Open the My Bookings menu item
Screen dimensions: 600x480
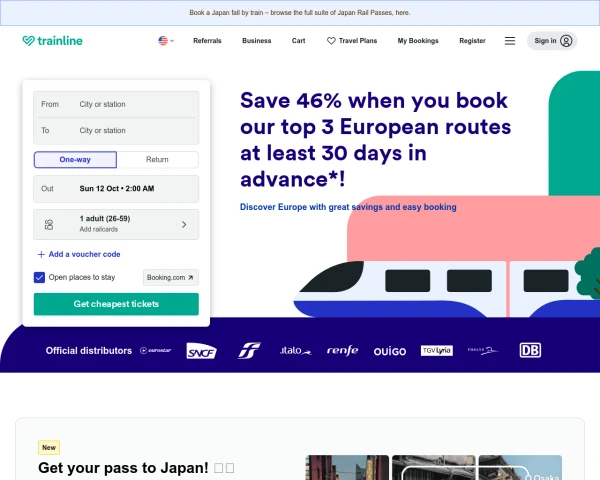pos(418,41)
